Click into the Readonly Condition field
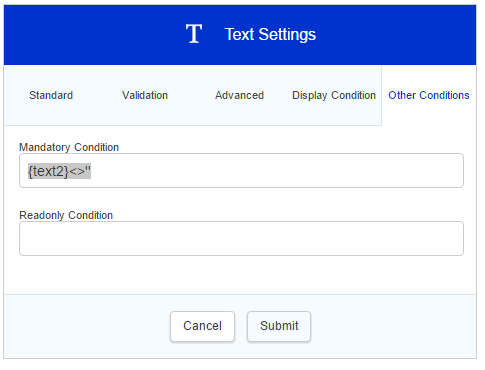This screenshot has width=485, height=370. tap(241, 239)
